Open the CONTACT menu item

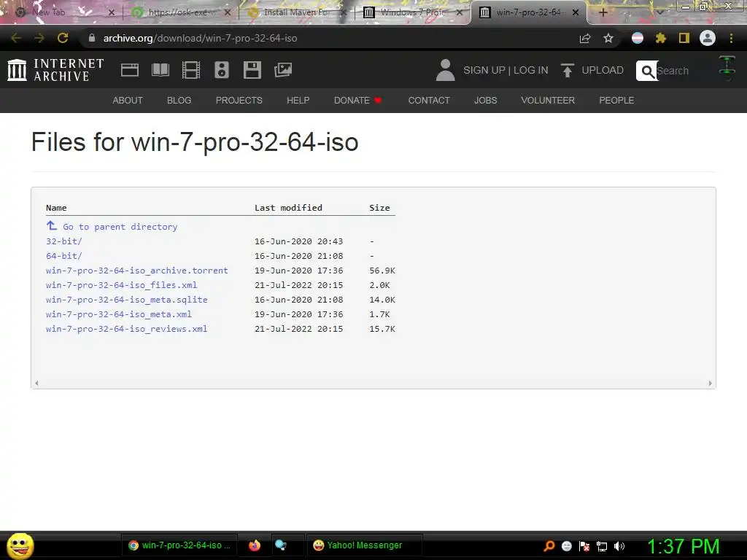429,101
